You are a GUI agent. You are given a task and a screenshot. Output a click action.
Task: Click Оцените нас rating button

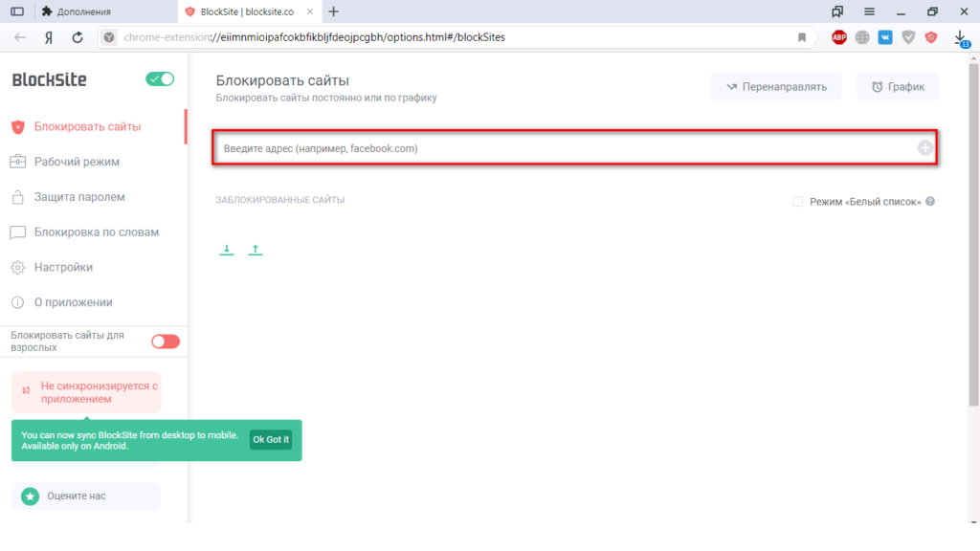point(86,496)
